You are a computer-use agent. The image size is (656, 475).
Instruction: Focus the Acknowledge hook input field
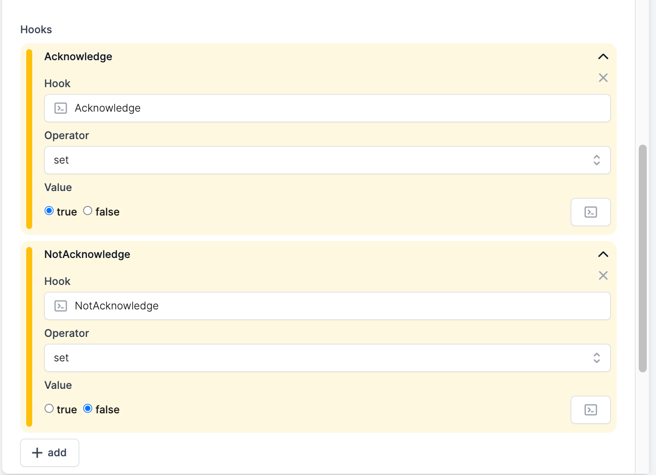pos(327,108)
